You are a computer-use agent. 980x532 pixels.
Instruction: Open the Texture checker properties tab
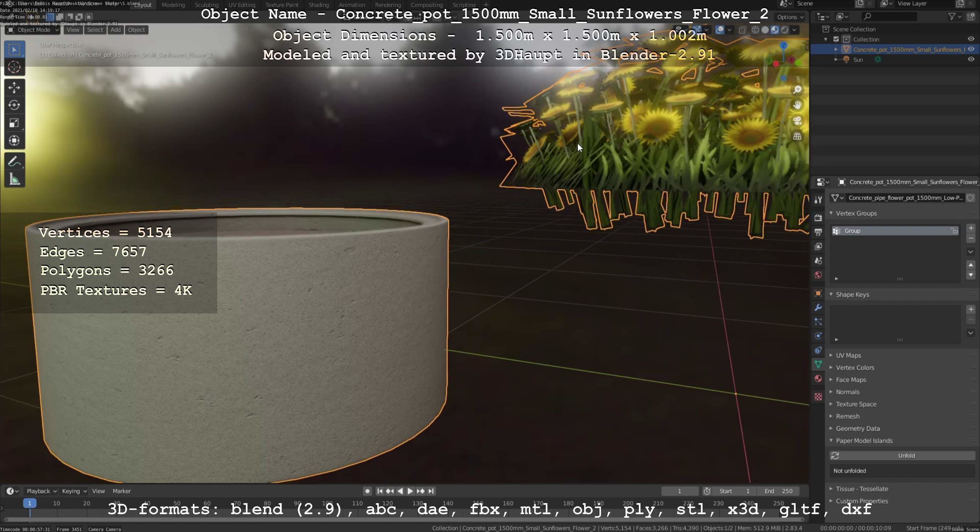[x=818, y=397]
